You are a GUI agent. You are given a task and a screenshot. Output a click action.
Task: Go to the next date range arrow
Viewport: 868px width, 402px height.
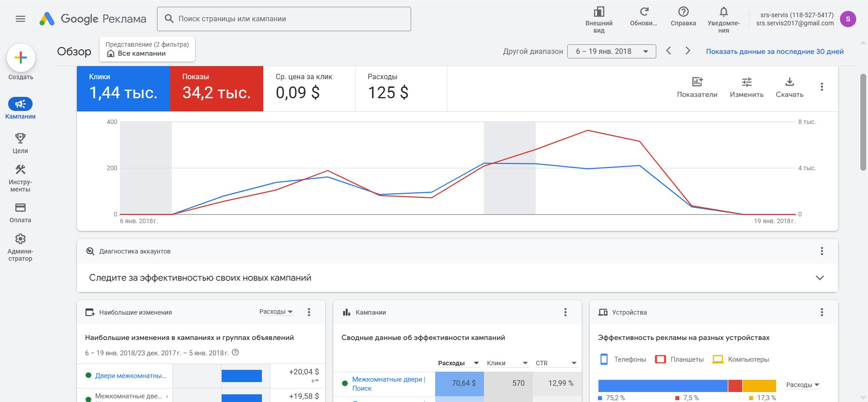click(688, 51)
